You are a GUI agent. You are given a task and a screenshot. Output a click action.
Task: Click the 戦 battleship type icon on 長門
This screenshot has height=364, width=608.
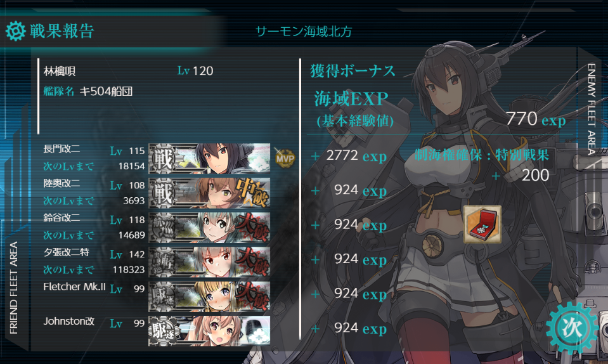coord(163,159)
